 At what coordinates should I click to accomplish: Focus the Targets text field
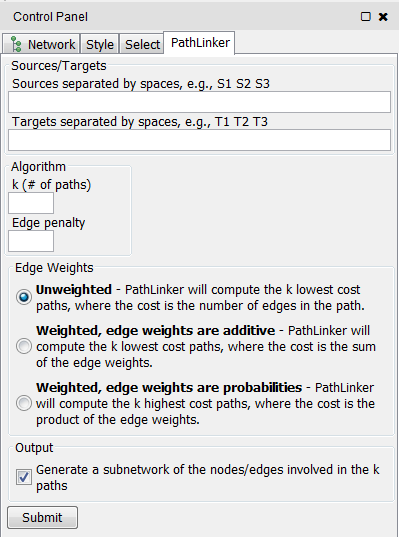tap(199, 140)
